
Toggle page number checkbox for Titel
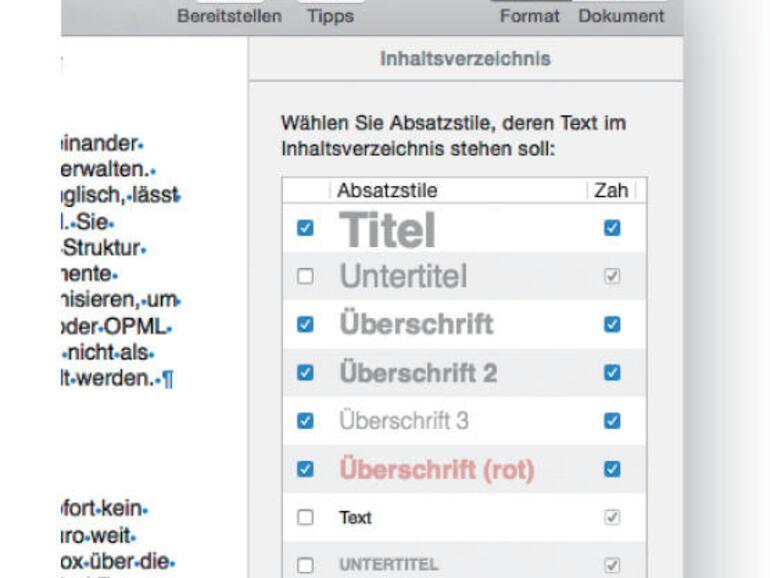click(612, 228)
